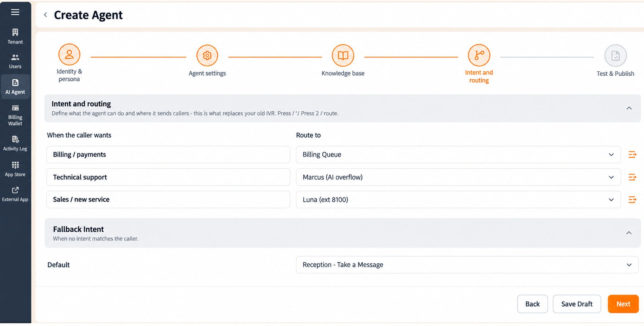
Task: Open Billing Wallet
Action: (x=15, y=115)
